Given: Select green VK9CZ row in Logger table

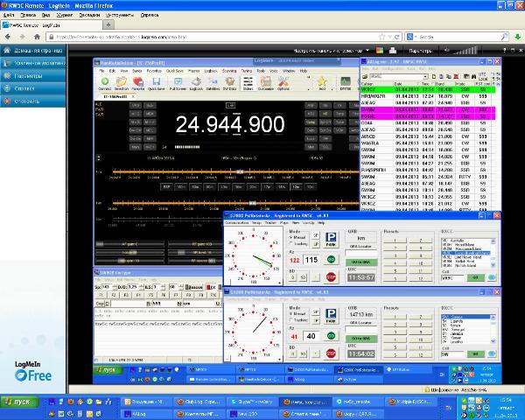Looking at the screenshot, I should (x=427, y=89).
